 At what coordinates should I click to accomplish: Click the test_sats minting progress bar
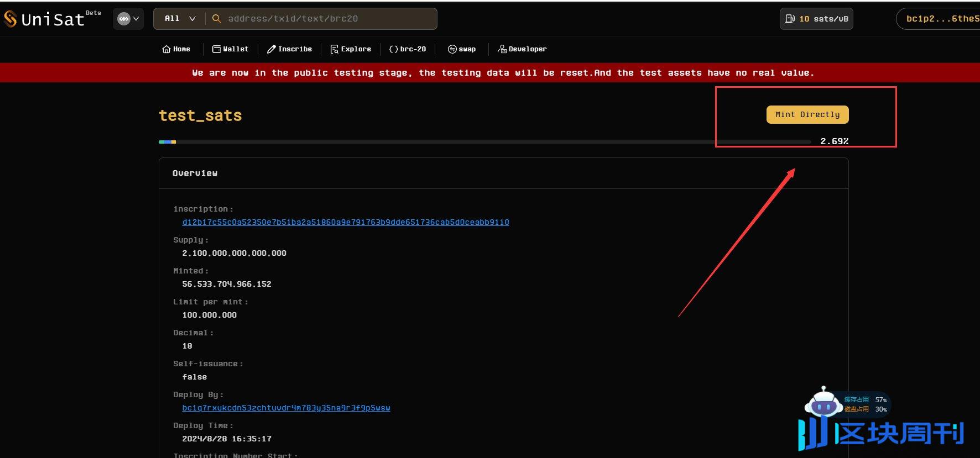[484, 142]
